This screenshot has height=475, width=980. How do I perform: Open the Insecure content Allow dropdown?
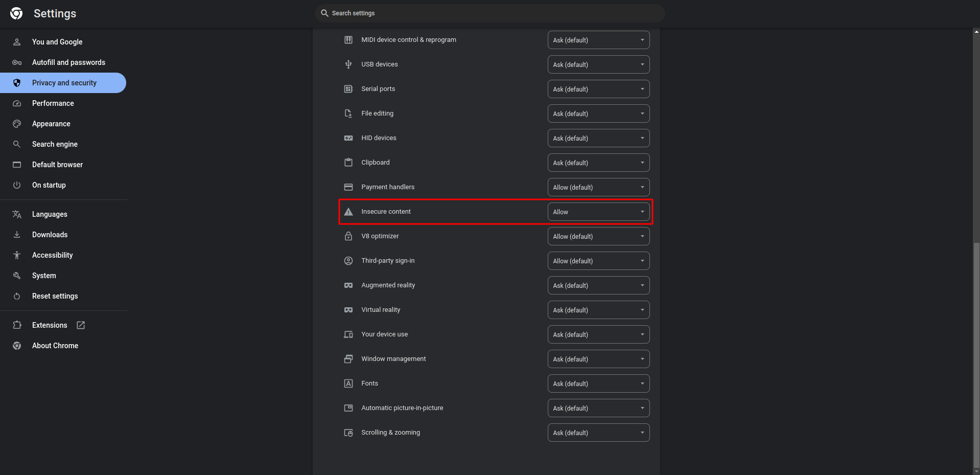pyautogui.click(x=598, y=212)
